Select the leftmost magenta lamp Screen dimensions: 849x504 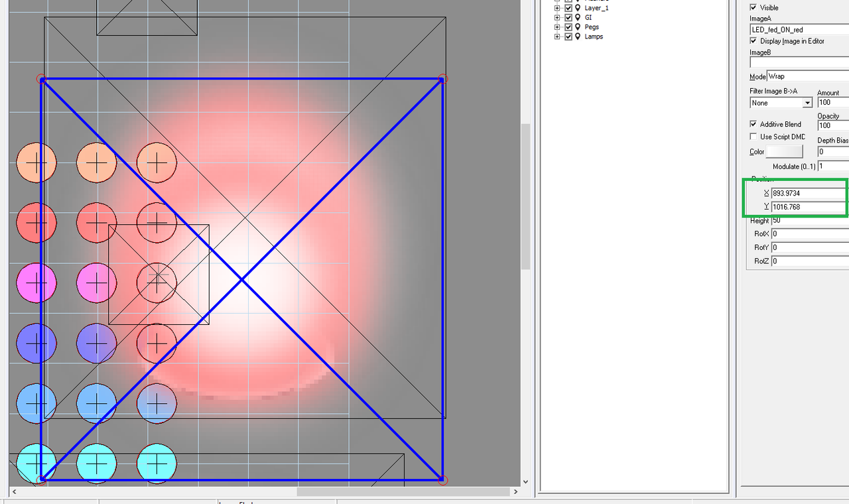tap(36, 283)
